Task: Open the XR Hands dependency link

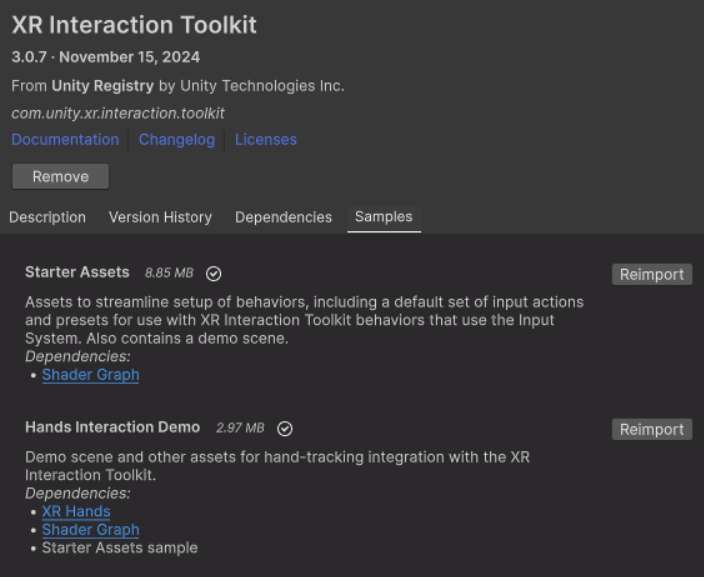Action: click(76, 512)
